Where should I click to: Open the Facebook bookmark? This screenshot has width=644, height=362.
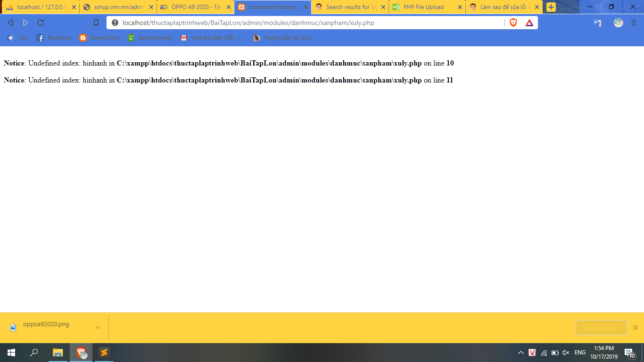54,38
